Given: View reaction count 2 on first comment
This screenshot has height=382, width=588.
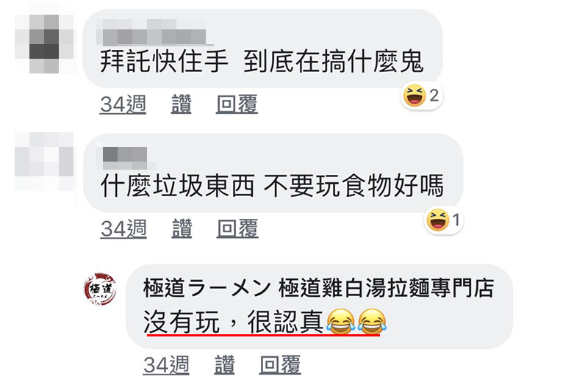Looking at the screenshot, I should point(434,95).
